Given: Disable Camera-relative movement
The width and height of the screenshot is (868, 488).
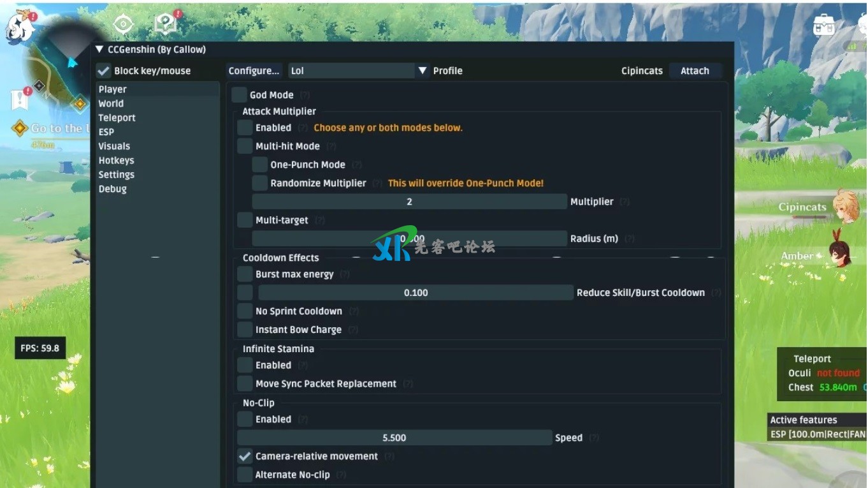Looking at the screenshot, I should pyautogui.click(x=245, y=456).
